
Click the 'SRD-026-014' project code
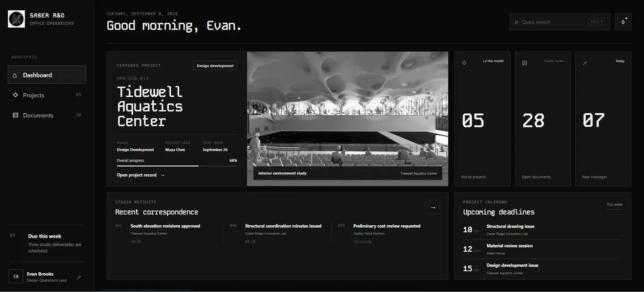click(x=133, y=78)
